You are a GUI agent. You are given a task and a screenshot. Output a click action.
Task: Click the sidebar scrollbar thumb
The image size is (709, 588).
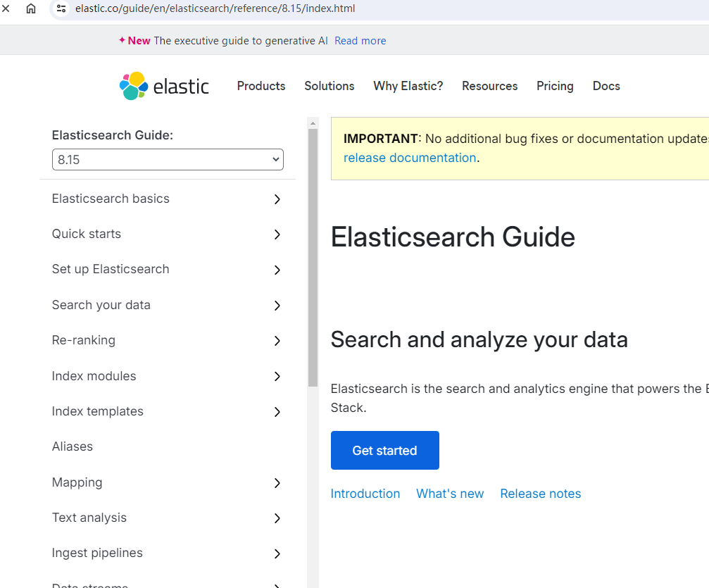pos(313,258)
